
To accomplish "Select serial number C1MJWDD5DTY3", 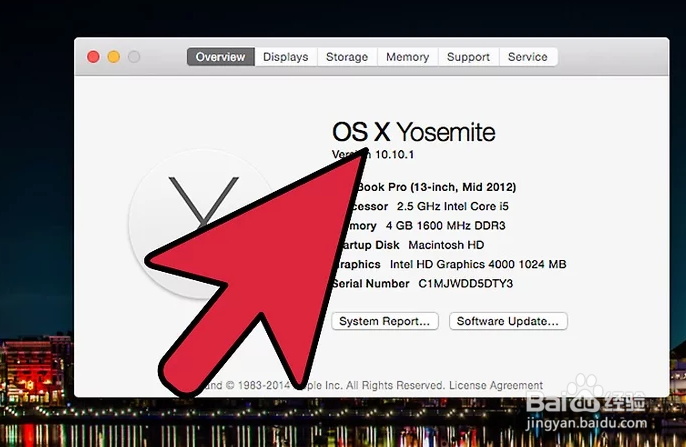I will point(466,283).
